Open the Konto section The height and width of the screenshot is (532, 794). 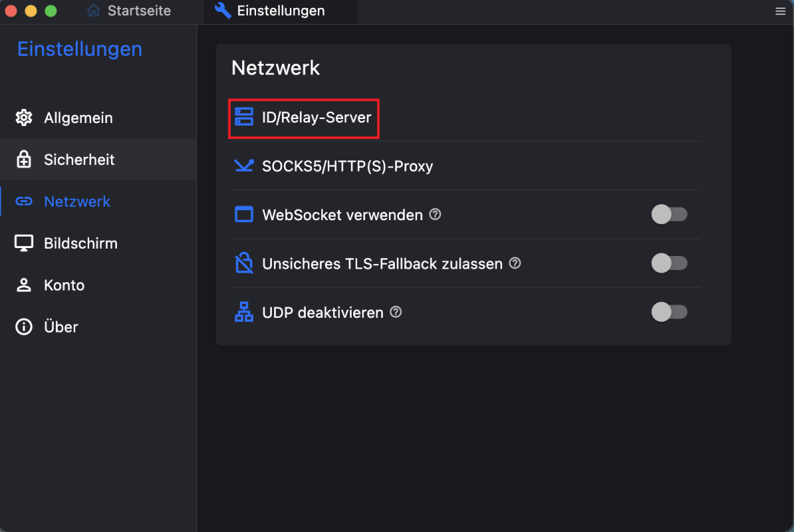[98, 285]
